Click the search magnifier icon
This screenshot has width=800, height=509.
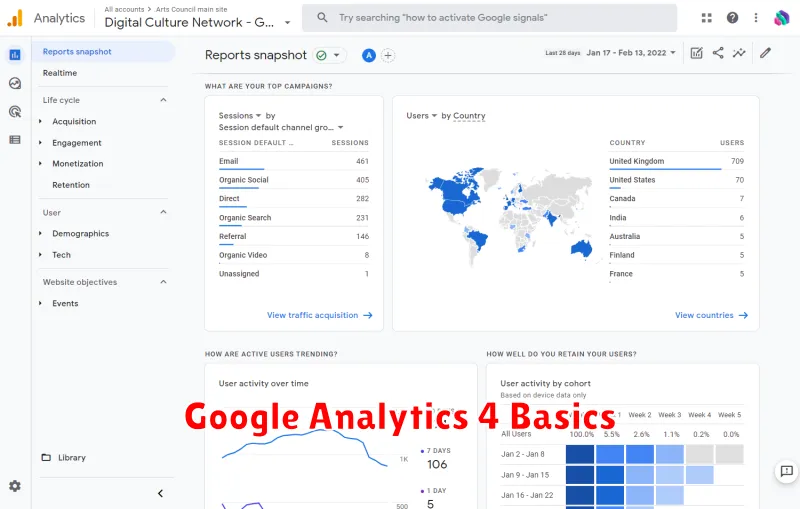point(322,18)
